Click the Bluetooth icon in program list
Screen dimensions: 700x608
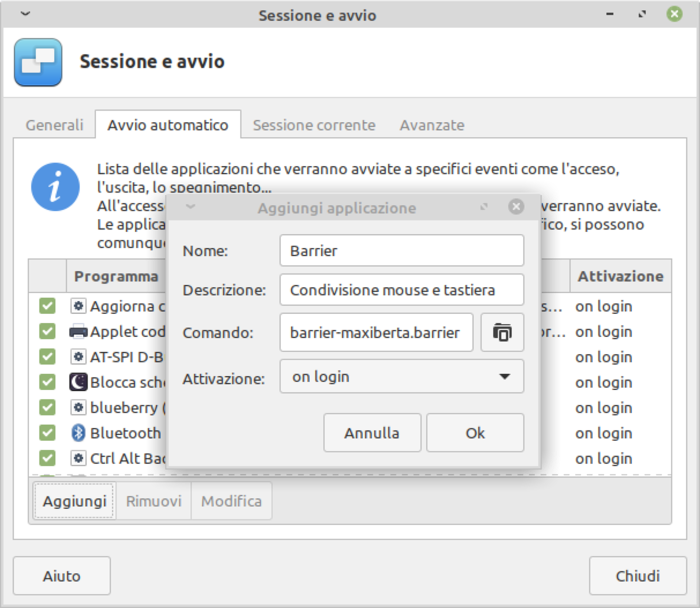(x=78, y=433)
